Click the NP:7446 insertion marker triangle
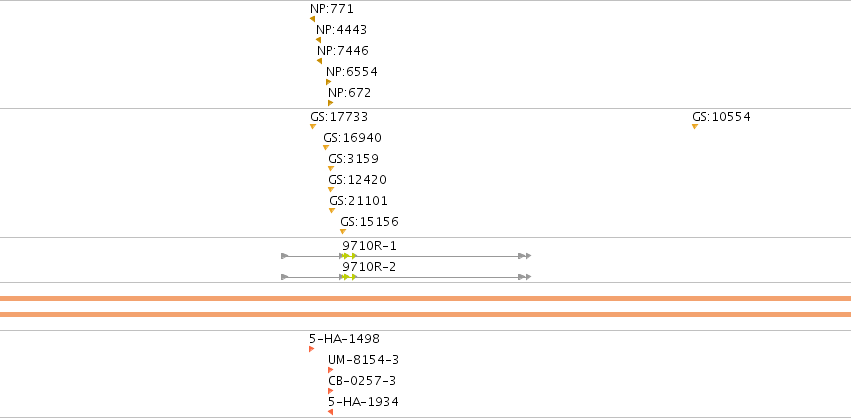Viewport: 851px width, 418px height. (x=320, y=61)
